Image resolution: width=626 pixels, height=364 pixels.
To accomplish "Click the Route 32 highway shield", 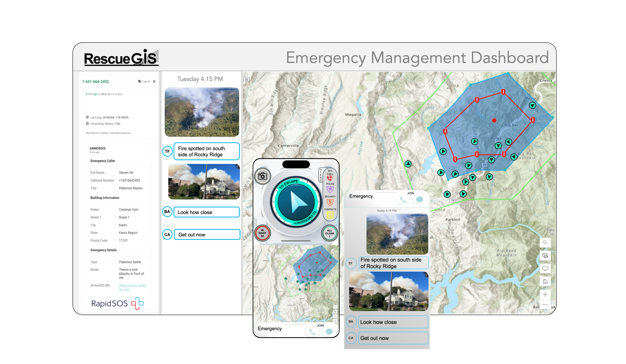I will pos(246,79).
